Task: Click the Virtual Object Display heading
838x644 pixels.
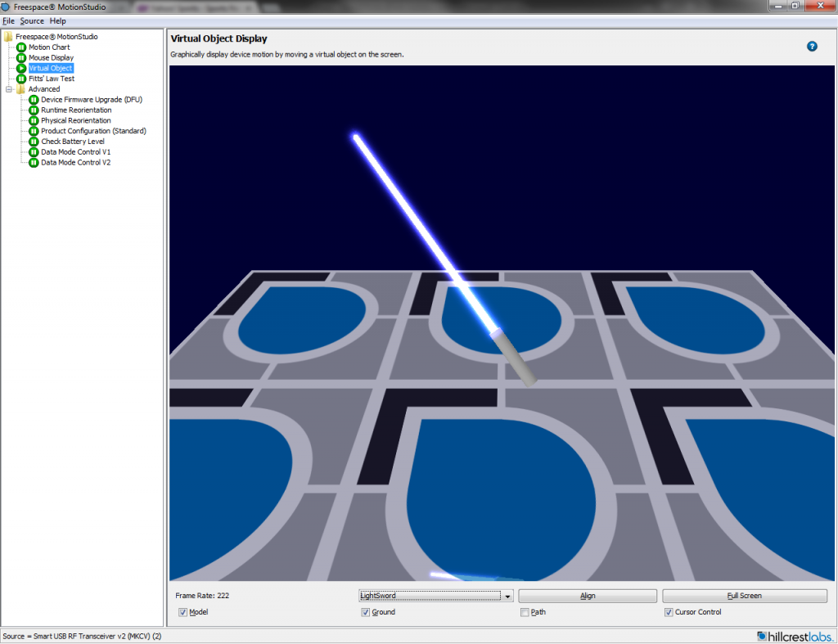Action: coord(219,38)
